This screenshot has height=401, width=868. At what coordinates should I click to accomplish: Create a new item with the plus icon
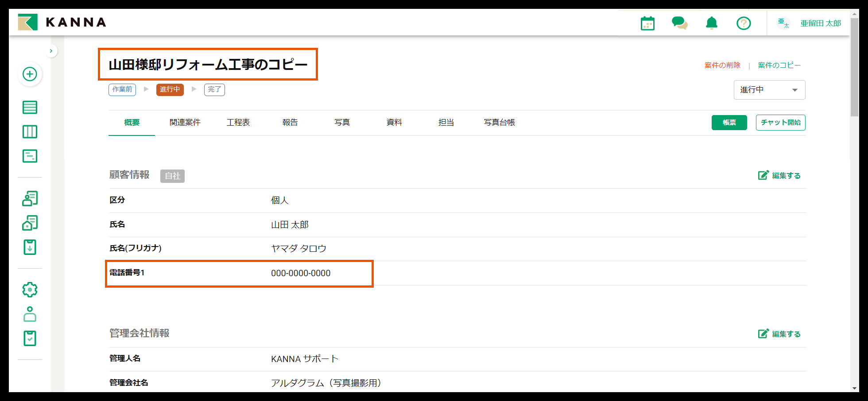[30, 74]
